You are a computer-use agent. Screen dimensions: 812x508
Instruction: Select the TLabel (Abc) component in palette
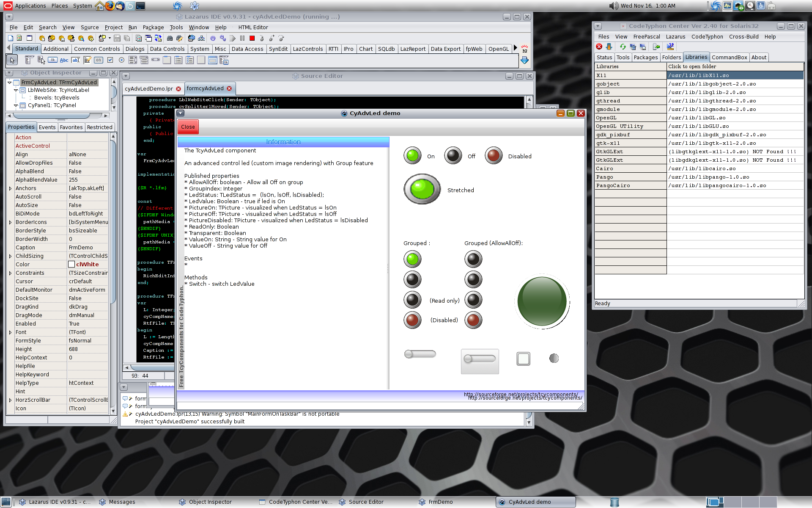(64, 60)
